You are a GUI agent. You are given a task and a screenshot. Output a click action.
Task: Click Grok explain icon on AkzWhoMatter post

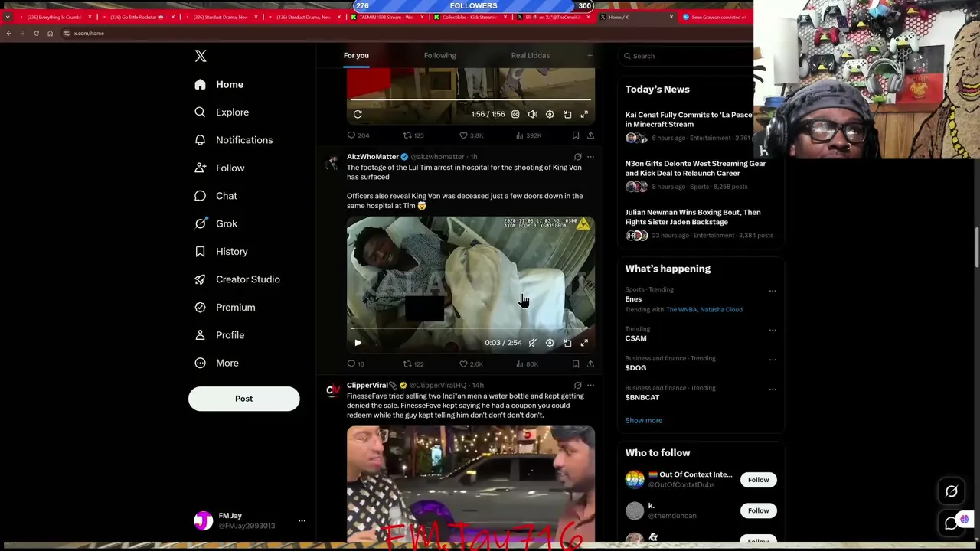pos(578,157)
